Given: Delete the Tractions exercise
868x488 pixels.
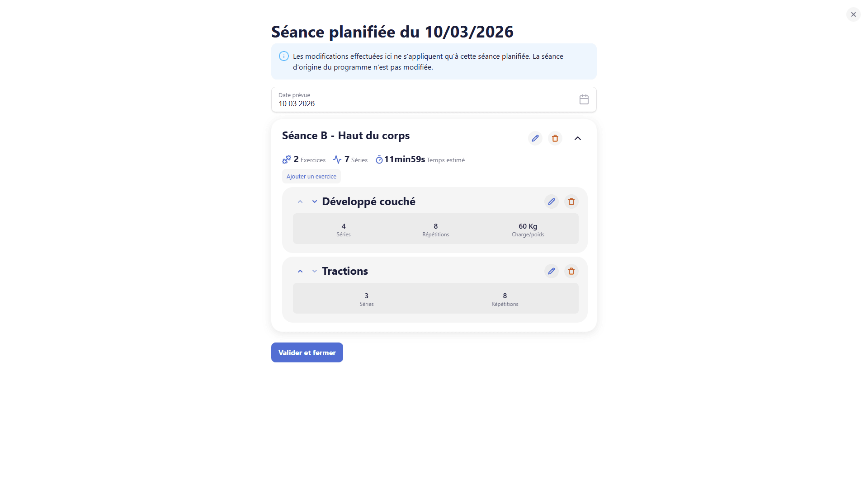Looking at the screenshot, I should click(571, 271).
